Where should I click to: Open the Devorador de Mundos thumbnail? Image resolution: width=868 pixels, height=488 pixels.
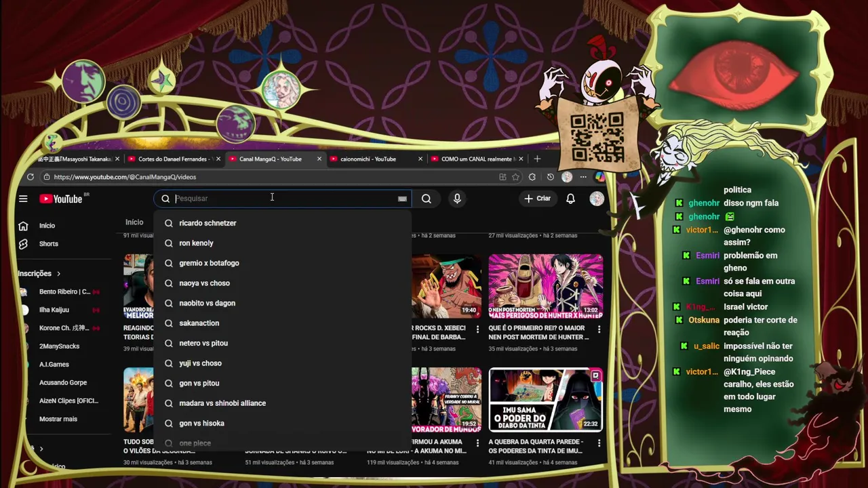point(446,400)
